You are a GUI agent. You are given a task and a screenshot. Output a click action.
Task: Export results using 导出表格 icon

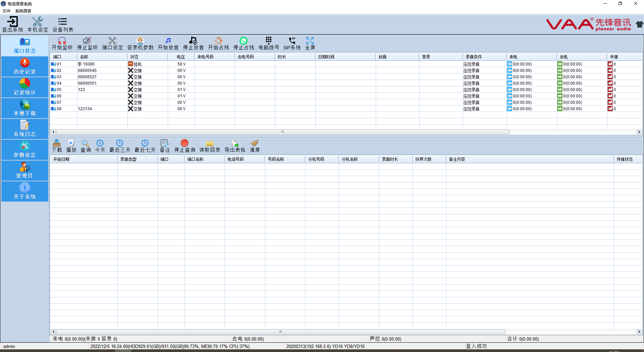(235, 143)
